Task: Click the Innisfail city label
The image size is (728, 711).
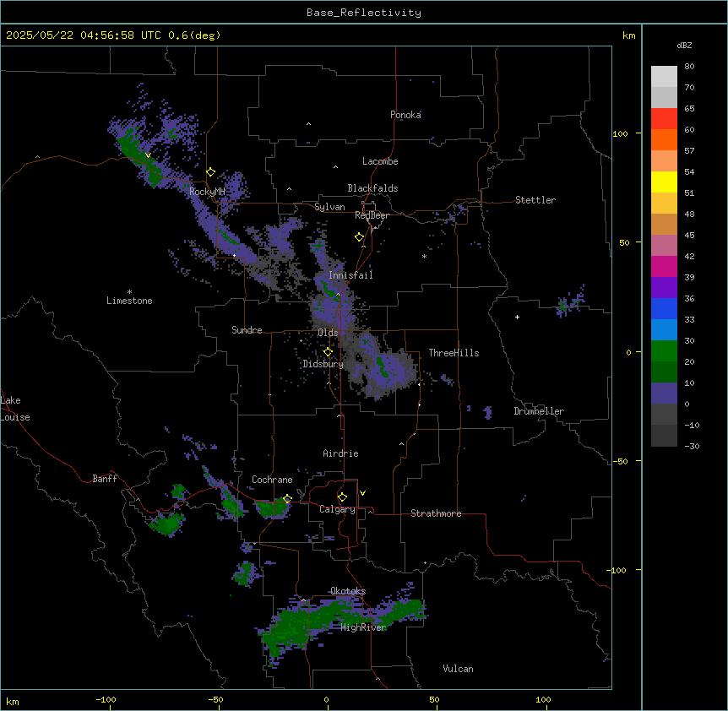Action: pyautogui.click(x=350, y=275)
